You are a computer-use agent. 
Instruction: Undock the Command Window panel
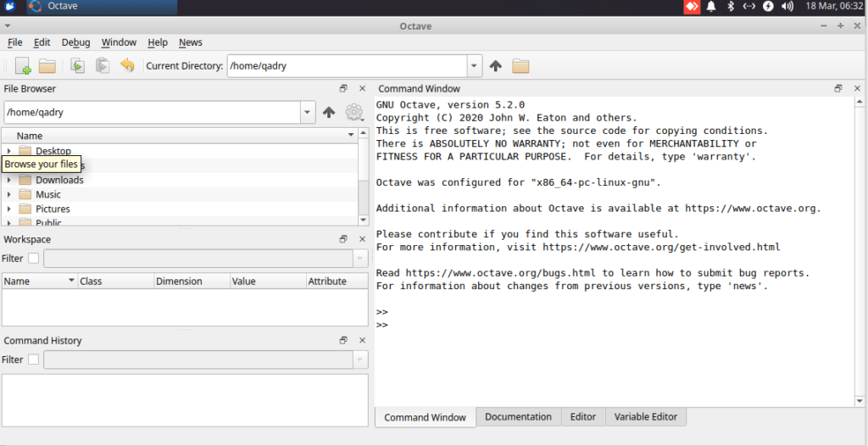pyautogui.click(x=838, y=89)
